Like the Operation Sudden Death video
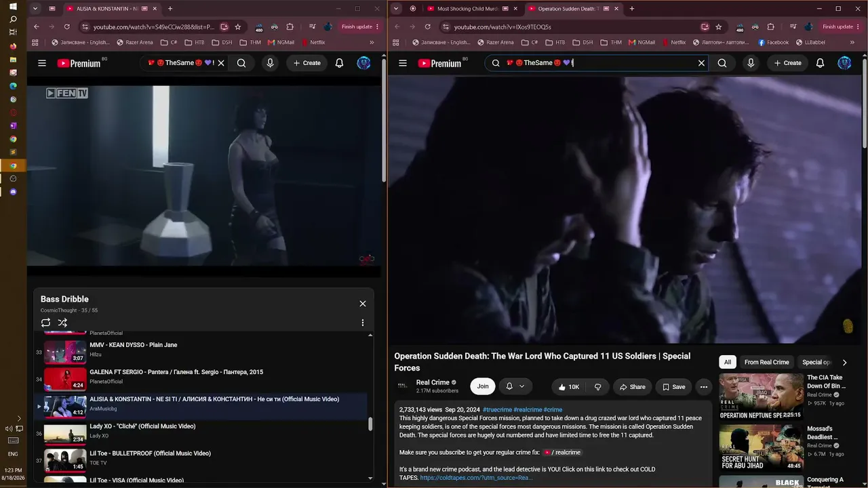This screenshot has width=868, height=488. 568,387
